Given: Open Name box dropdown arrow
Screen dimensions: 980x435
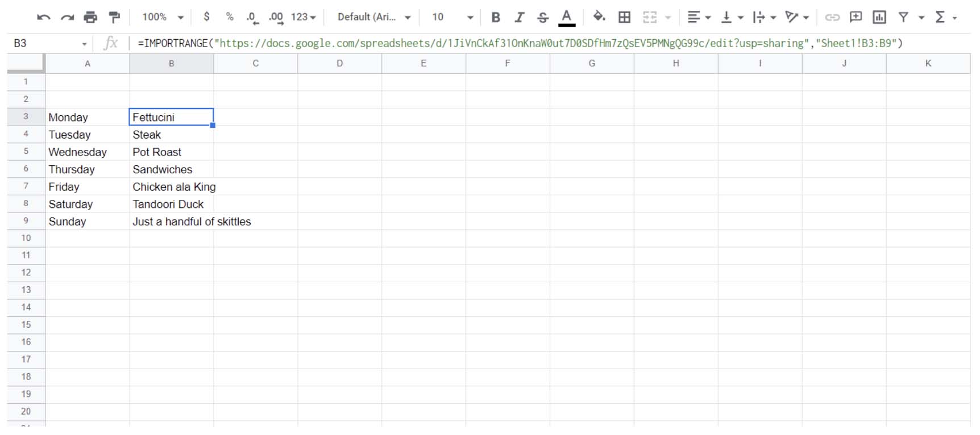Looking at the screenshot, I should (x=85, y=44).
